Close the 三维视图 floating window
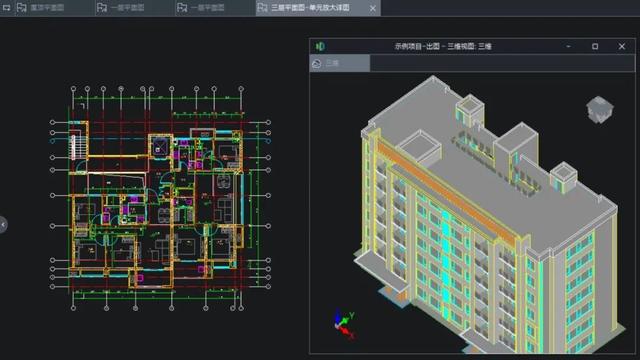The height and width of the screenshot is (360, 640). 622,46
